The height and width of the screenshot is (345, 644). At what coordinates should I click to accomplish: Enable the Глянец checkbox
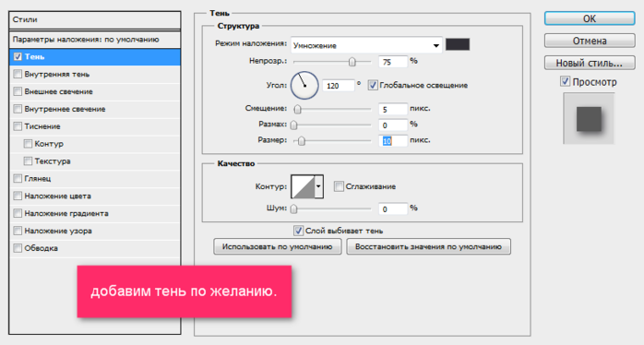18,178
